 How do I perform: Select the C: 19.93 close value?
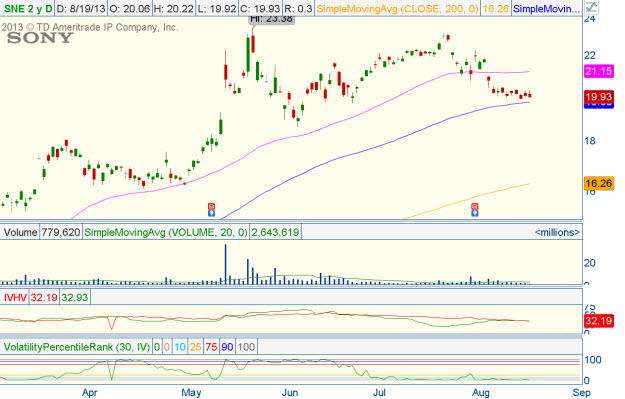coord(260,9)
